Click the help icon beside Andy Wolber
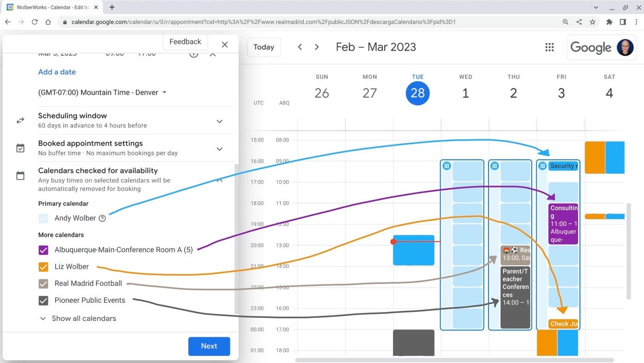The width and height of the screenshot is (644, 363). click(x=102, y=218)
